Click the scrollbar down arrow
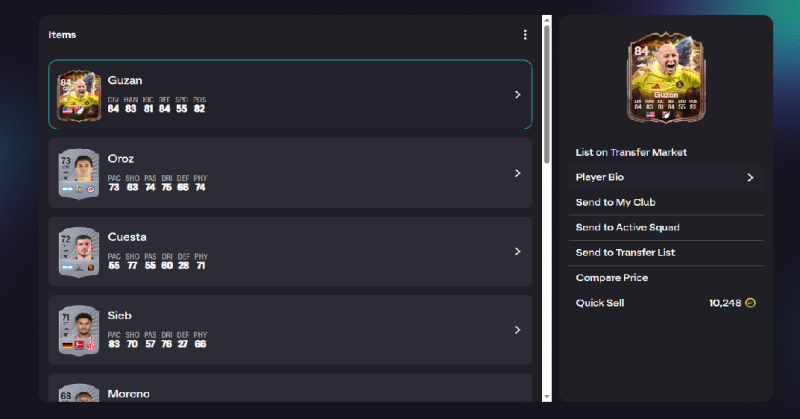This screenshot has width=800, height=419. [546, 396]
